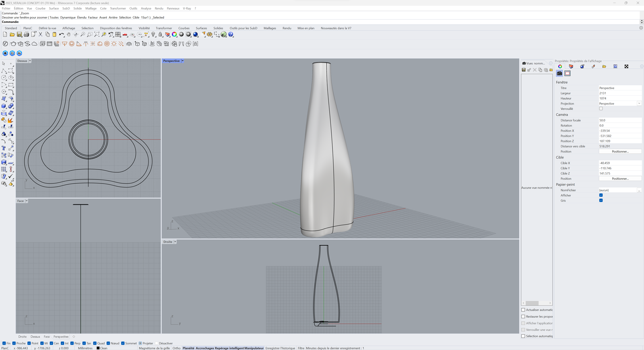Open the Perspective viewport title dropdown
The height and width of the screenshot is (350, 644).
182,61
